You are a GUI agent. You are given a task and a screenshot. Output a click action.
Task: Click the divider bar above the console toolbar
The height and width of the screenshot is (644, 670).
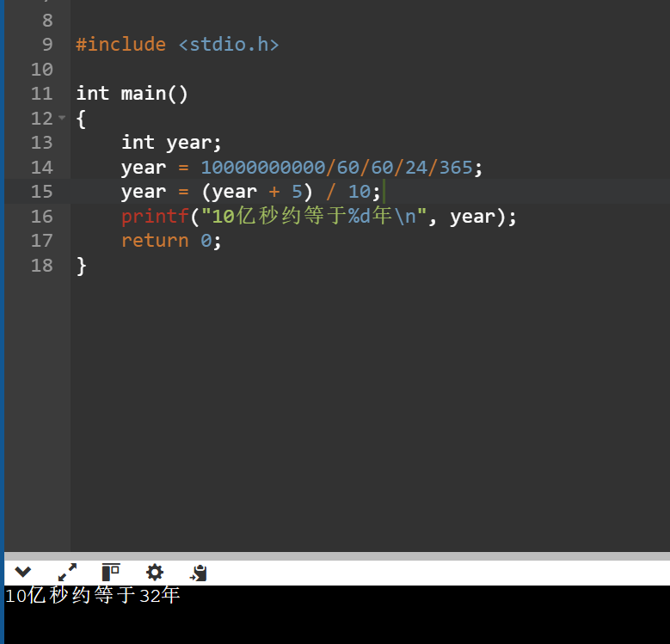[x=337, y=556]
